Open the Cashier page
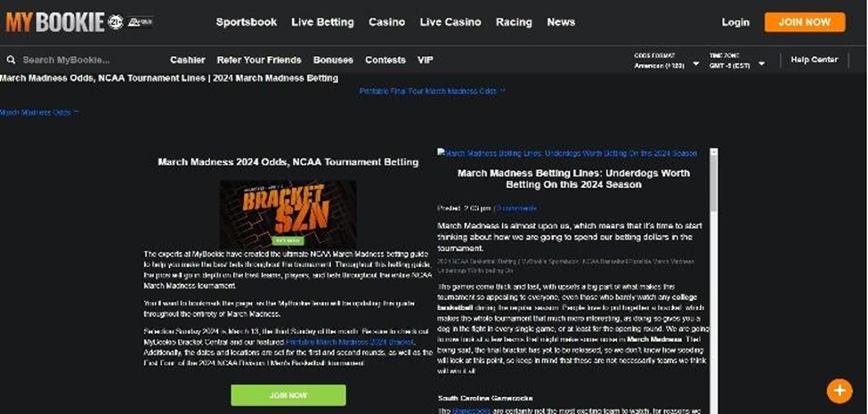This screenshot has width=868, height=414. [187, 61]
